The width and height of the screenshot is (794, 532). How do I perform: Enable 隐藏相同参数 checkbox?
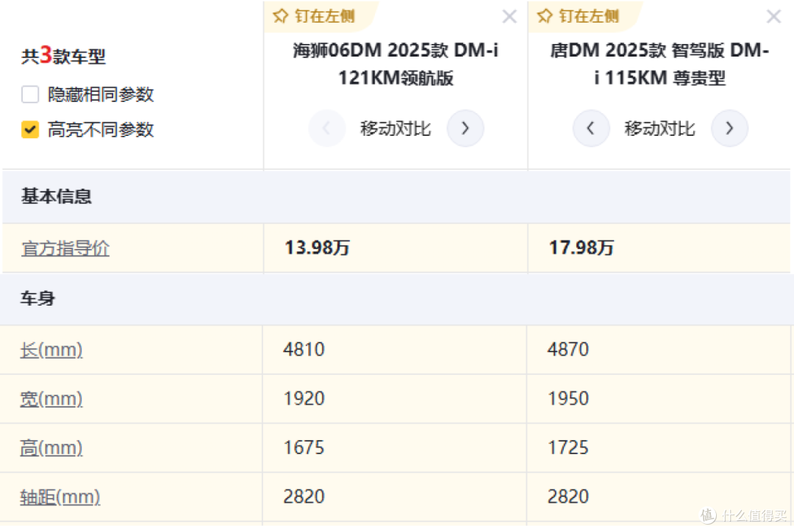click(x=30, y=94)
